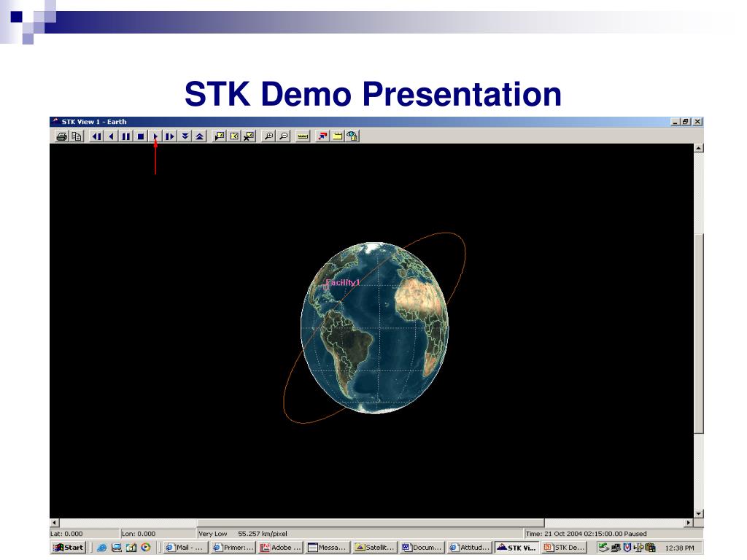
Task: Click the first yellow view-position icon
Action: click(x=220, y=136)
